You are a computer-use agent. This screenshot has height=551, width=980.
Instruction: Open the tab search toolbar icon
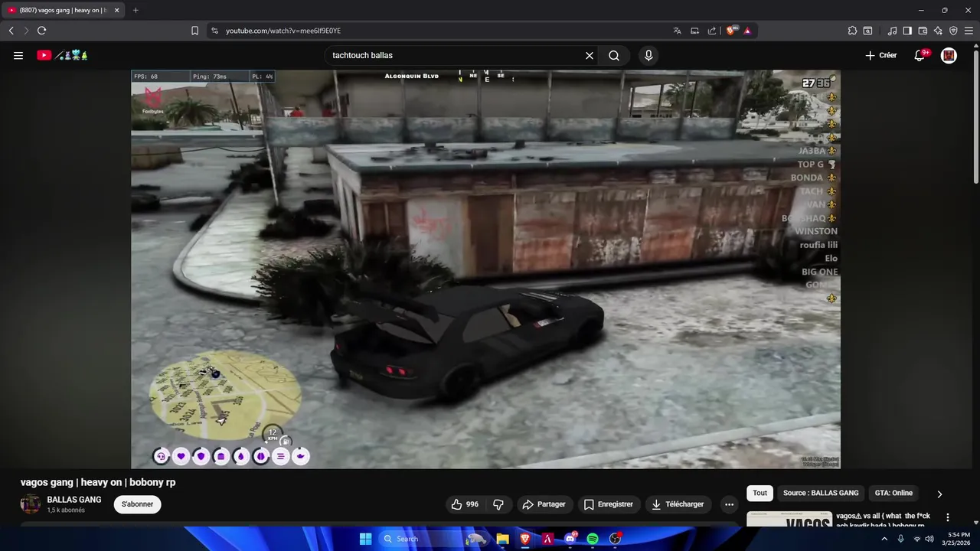(x=867, y=31)
